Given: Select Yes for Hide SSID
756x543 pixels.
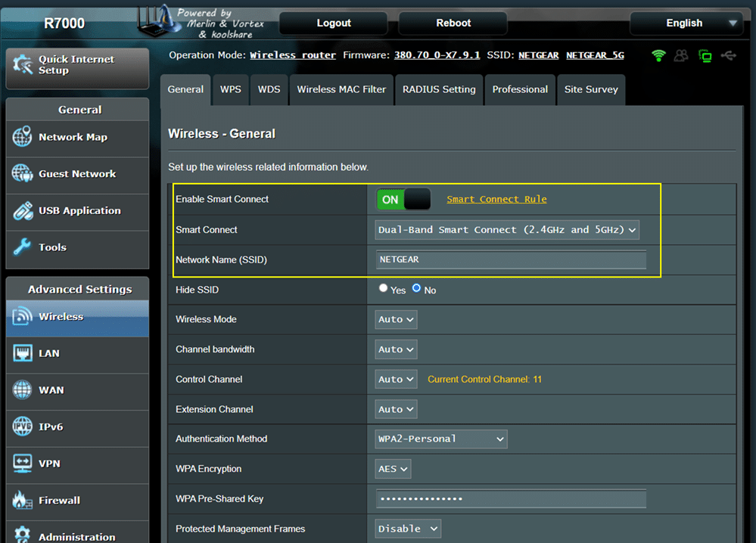Looking at the screenshot, I should click(384, 288).
